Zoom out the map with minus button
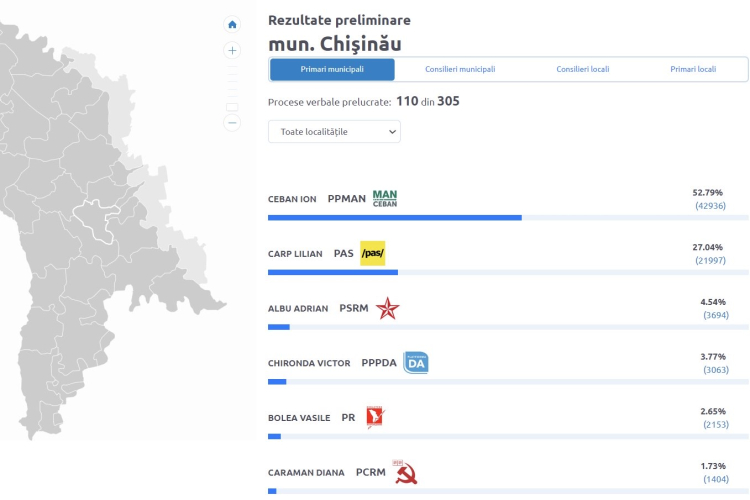The image size is (750, 500). 232,123
